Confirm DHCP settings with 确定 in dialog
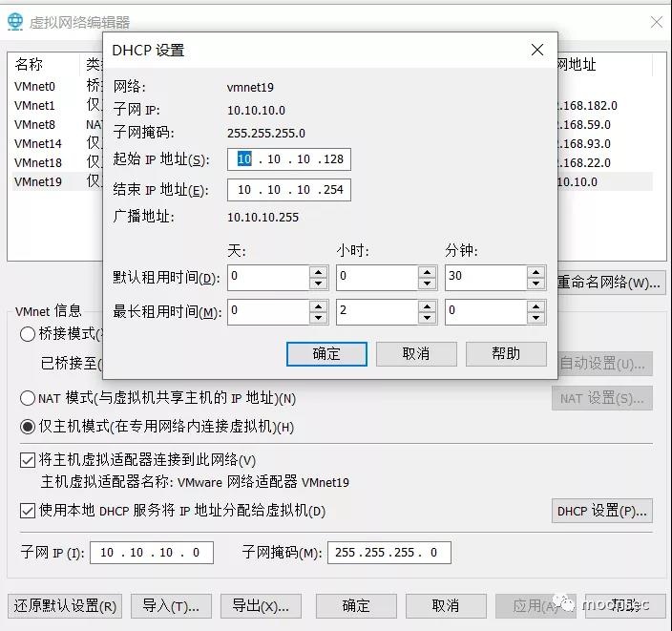This screenshot has width=672, height=631. (x=326, y=354)
